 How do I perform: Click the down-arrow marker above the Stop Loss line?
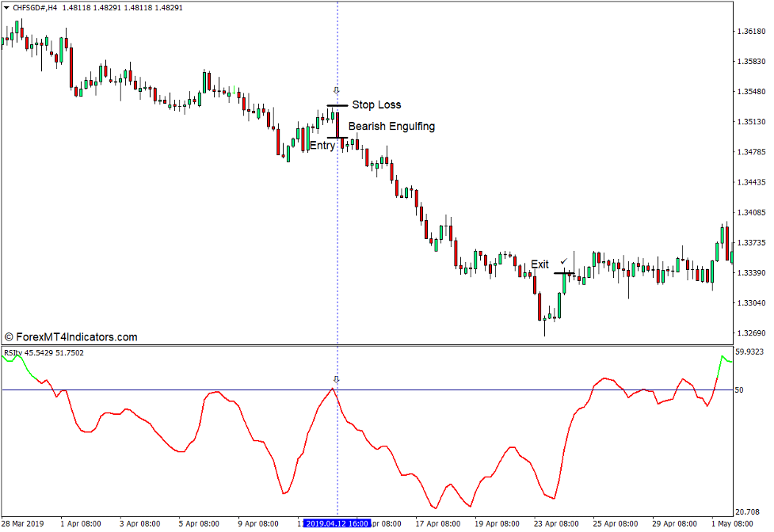(336, 89)
